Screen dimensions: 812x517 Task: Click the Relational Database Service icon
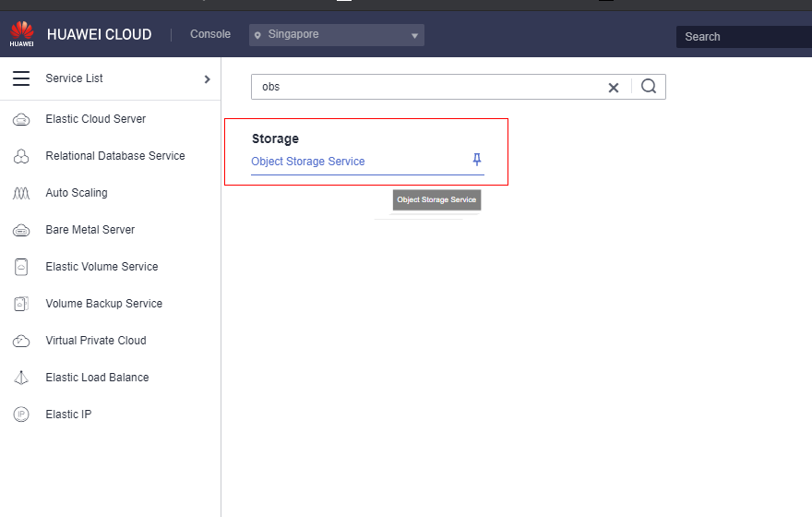coord(21,156)
